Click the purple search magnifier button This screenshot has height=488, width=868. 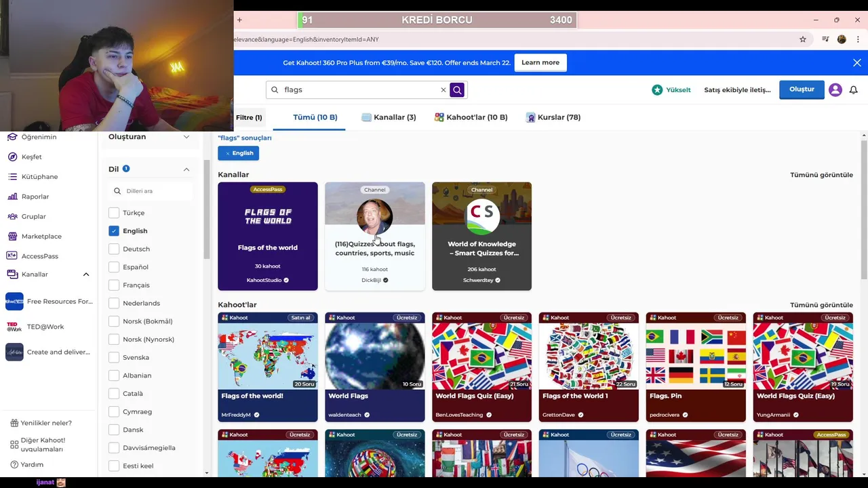[457, 89]
